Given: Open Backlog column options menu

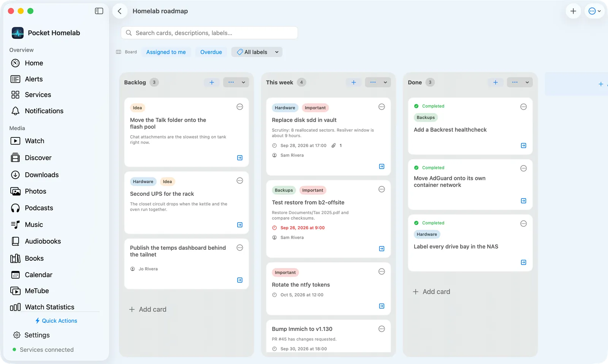Looking at the screenshot, I should click(x=236, y=82).
